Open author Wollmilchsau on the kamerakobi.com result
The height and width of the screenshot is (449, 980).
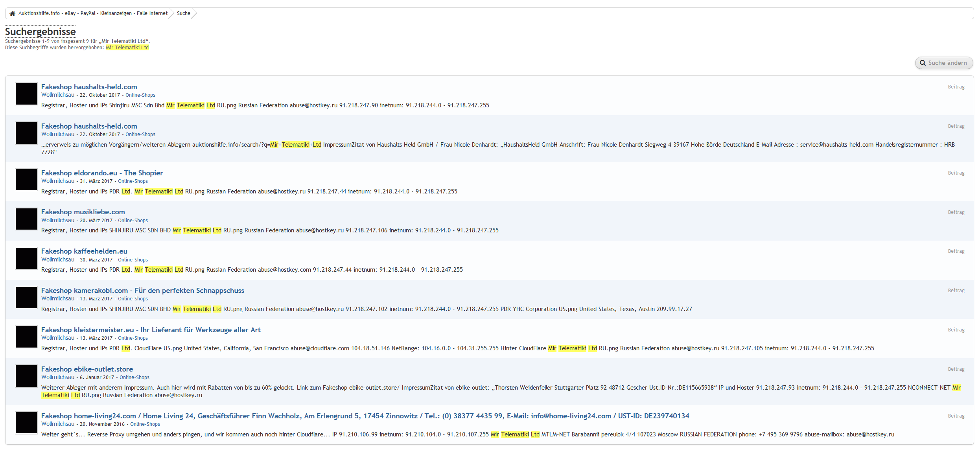point(58,298)
